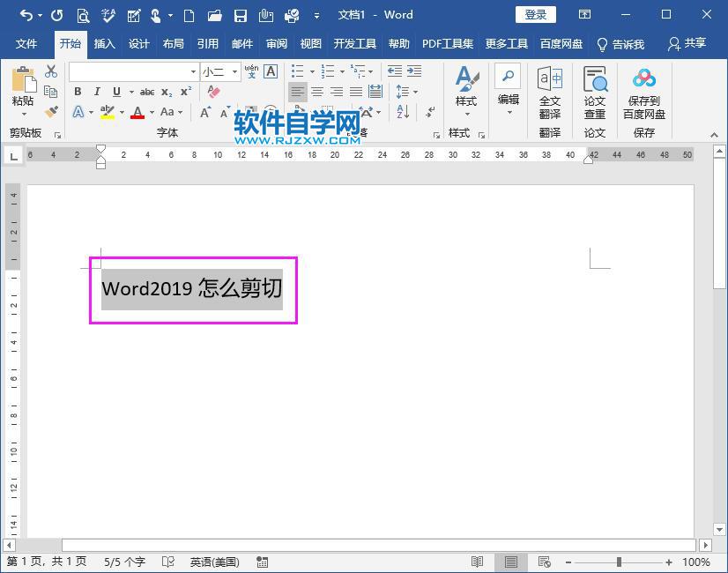This screenshot has height=573, width=728.
Task: Toggle center paragraph alignment
Action: click(x=317, y=91)
